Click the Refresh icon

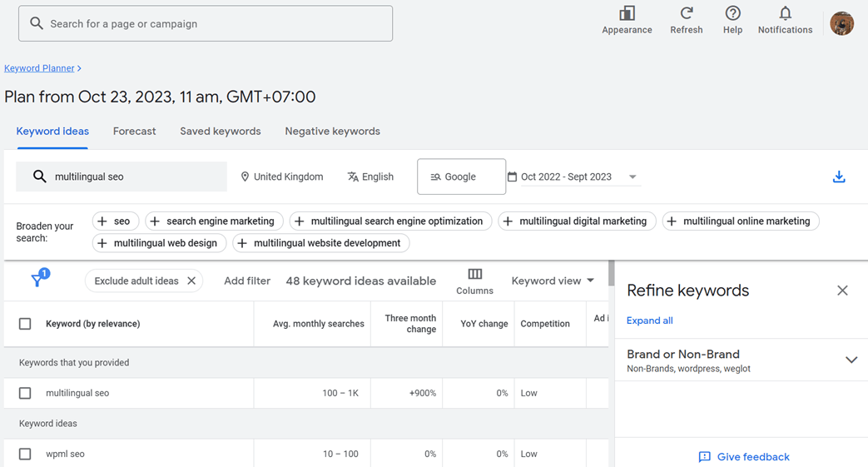[687, 13]
